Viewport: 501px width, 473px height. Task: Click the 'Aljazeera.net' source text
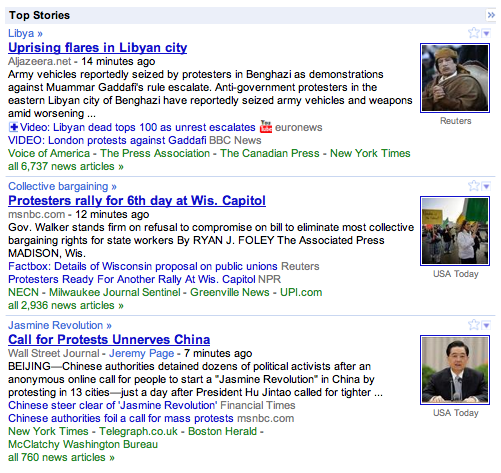tap(40, 61)
